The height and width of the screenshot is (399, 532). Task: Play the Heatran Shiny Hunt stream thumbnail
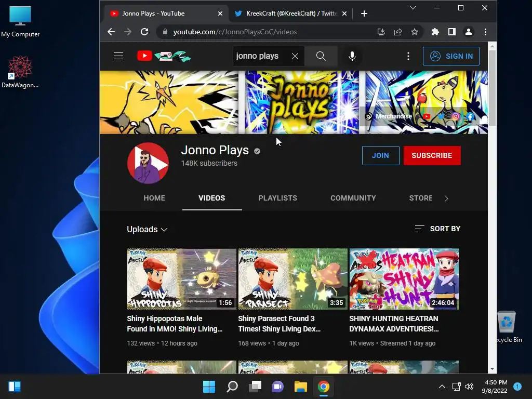tap(404, 279)
